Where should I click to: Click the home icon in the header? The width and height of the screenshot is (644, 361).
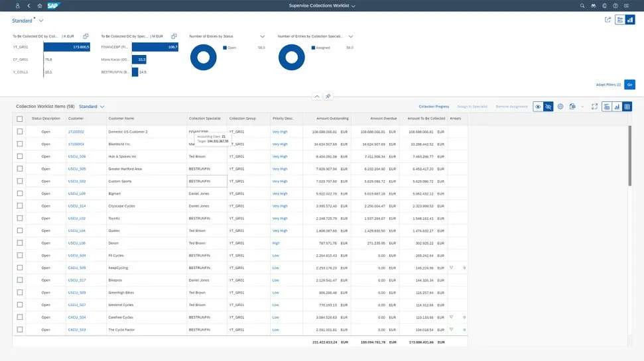click(39, 5)
